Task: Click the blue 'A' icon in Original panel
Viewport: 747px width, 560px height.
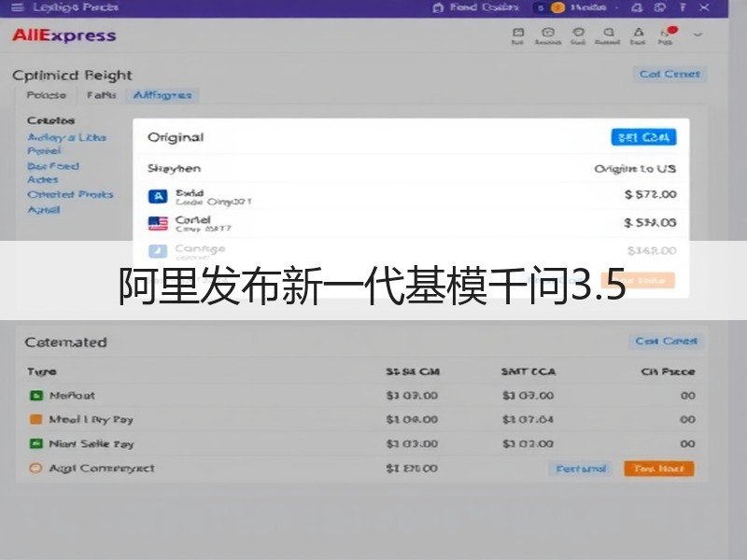Action: pos(158,196)
